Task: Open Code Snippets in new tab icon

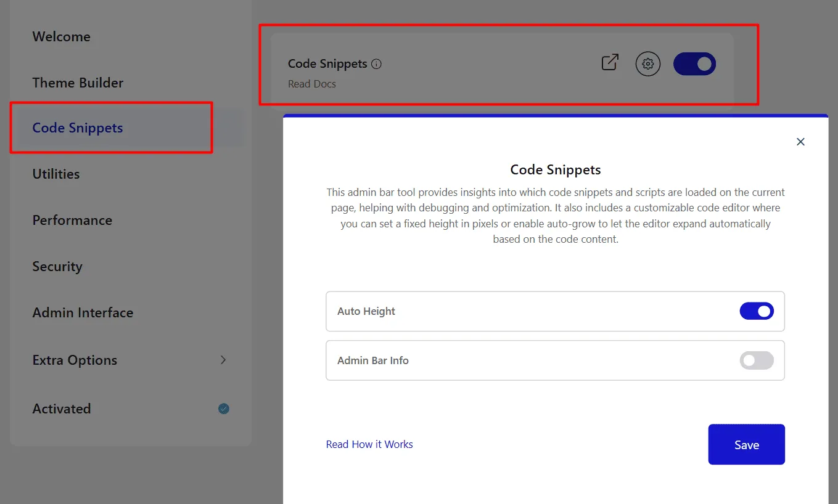Action: [609, 63]
